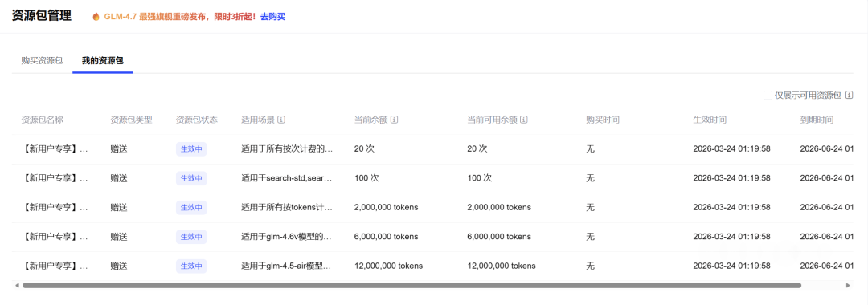868x305 pixels.
Task: Click the 适用于glm-4.6v模型的 scenario cell
Action: click(x=287, y=237)
